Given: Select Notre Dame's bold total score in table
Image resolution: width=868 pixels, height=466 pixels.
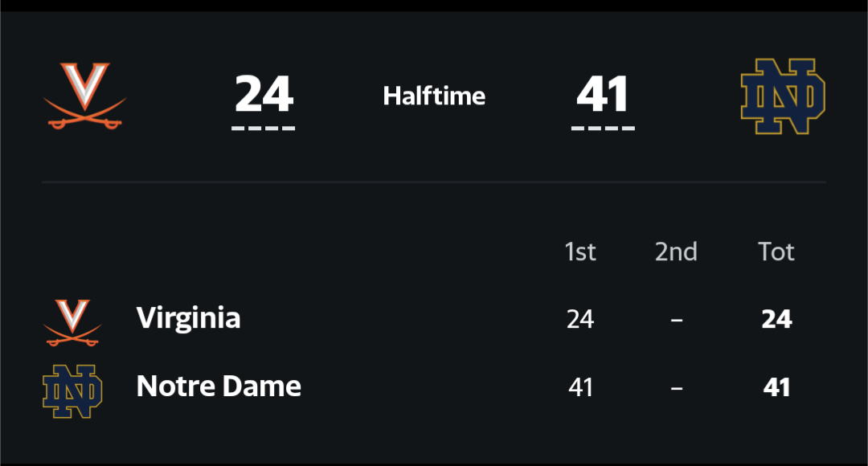Looking at the screenshot, I should coord(776,388).
